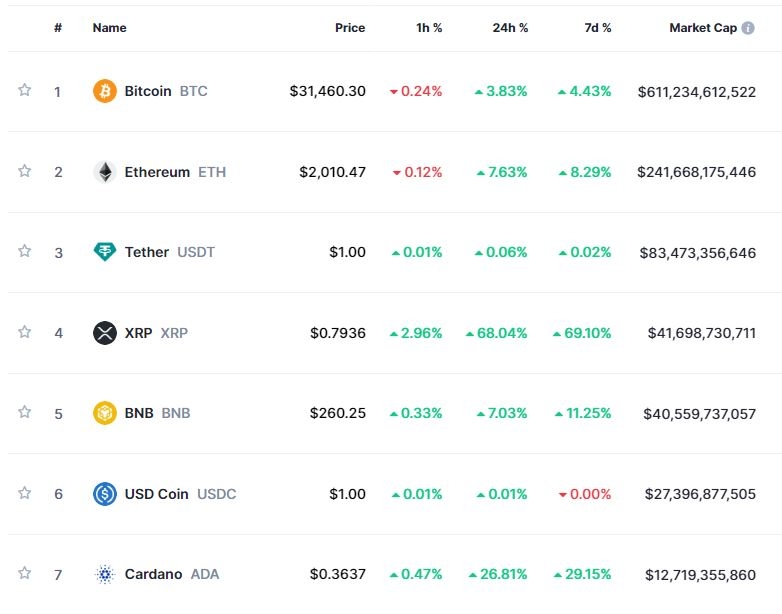Click the BNB logo icon
782x614 pixels.
[x=105, y=413]
